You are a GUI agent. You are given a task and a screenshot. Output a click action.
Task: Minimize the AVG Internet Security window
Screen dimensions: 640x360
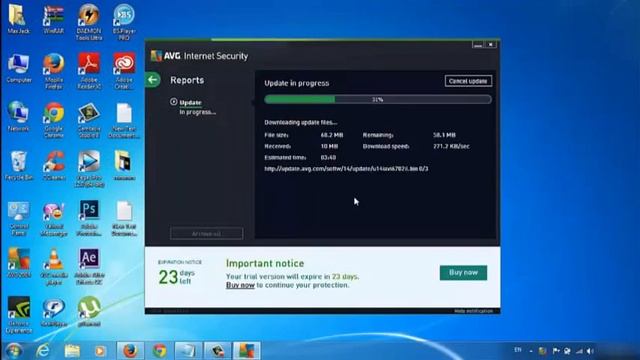coord(478,44)
